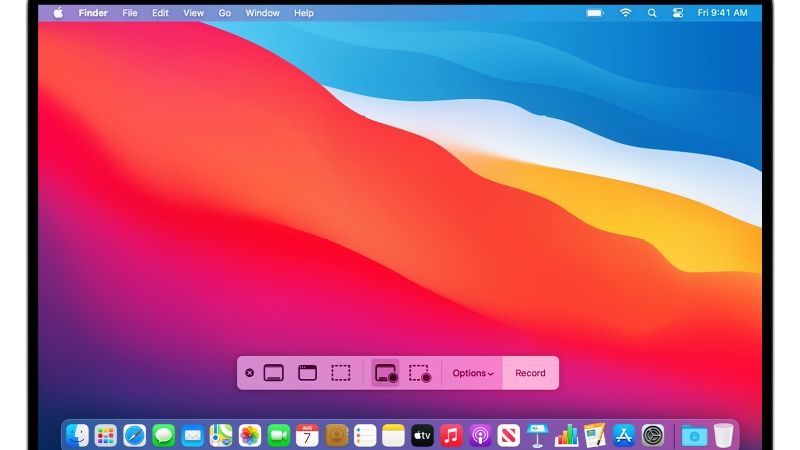The height and width of the screenshot is (450, 800).
Task: Open Reminders from the Dock
Action: (365, 436)
